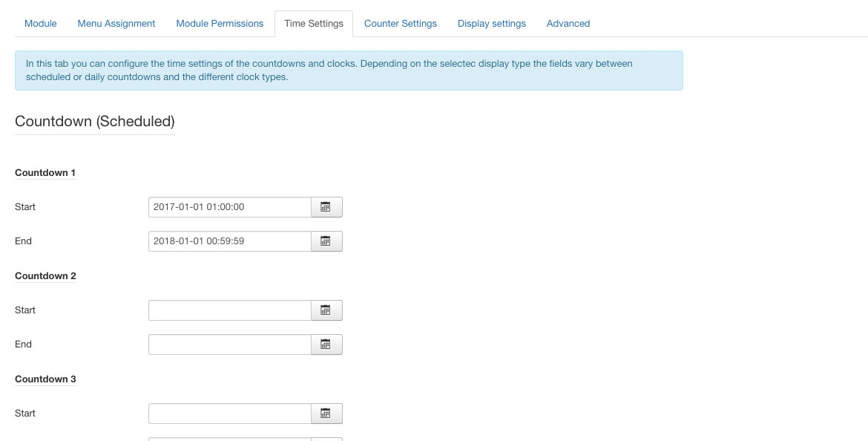Focus the empty Countdown 2 Start field
The height and width of the screenshot is (441, 868).
(x=230, y=310)
